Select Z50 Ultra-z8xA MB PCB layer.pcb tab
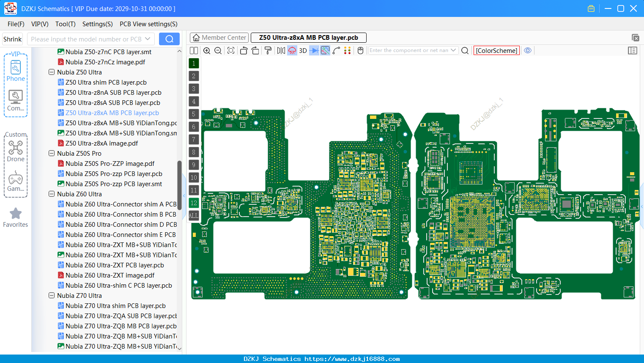Image resolution: width=644 pixels, height=363 pixels. pos(309,38)
